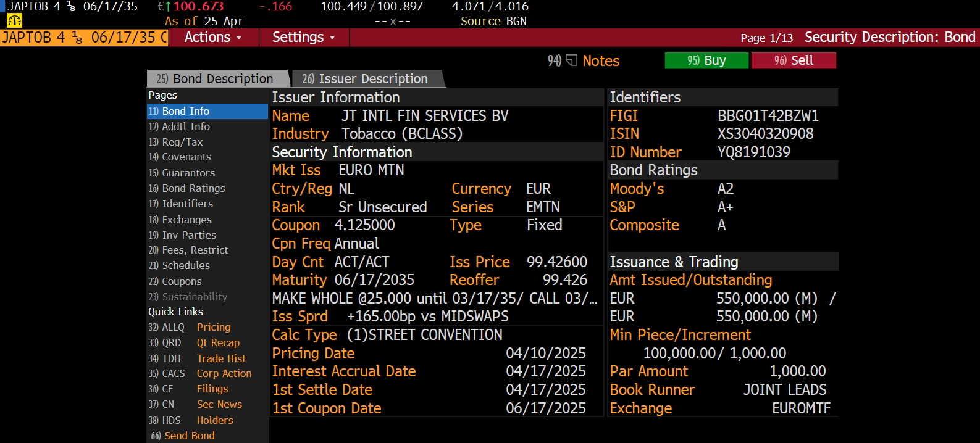Click the Pricing Date 04/10/2025
980x443 pixels.
546,354
